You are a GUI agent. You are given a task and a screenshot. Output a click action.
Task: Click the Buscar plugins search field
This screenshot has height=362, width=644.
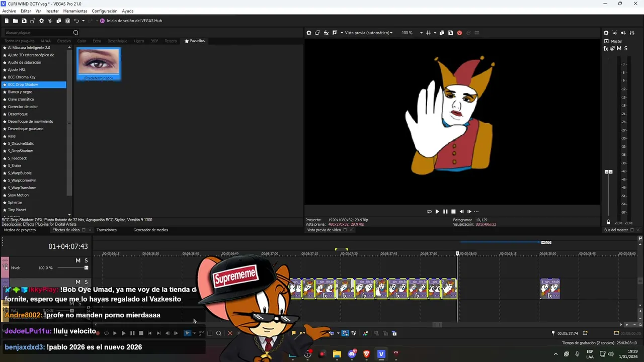tap(38, 33)
